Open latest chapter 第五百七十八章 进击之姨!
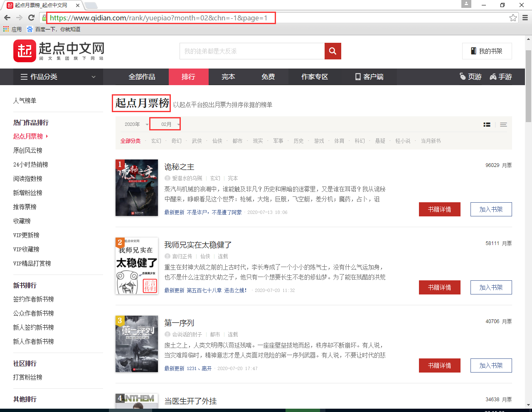The image size is (532, 412). pos(217,290)
